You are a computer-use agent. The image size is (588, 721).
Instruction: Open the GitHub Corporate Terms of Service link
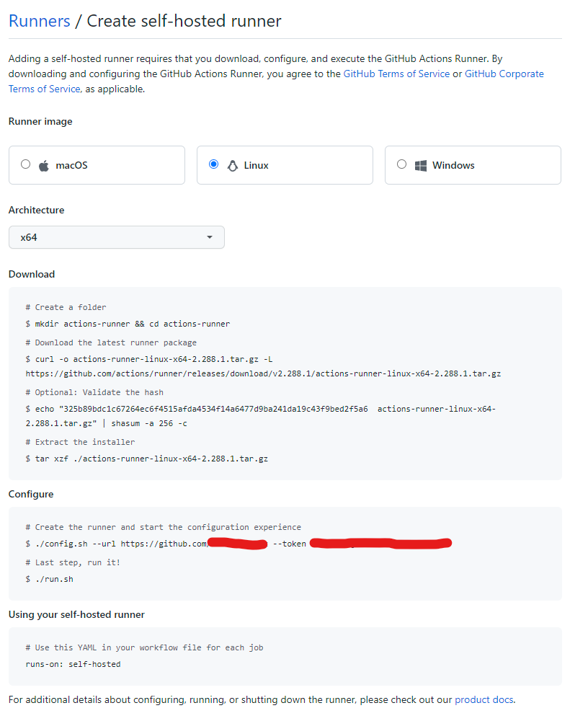pyautogui.click(x=504, y=74)
